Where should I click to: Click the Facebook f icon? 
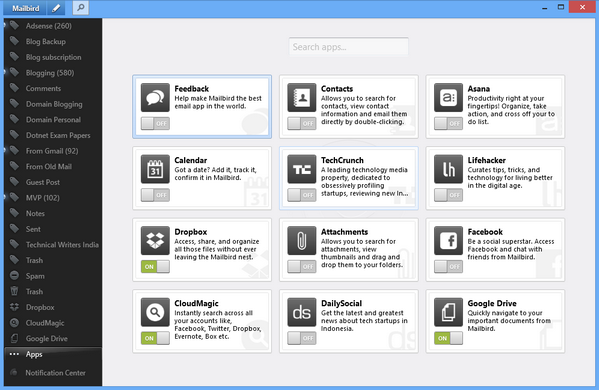pos(448,241)
